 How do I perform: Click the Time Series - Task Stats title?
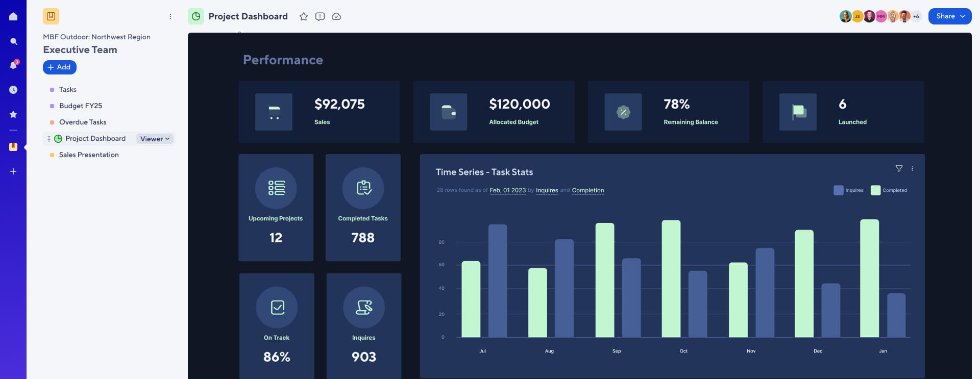tap(484, 172)
